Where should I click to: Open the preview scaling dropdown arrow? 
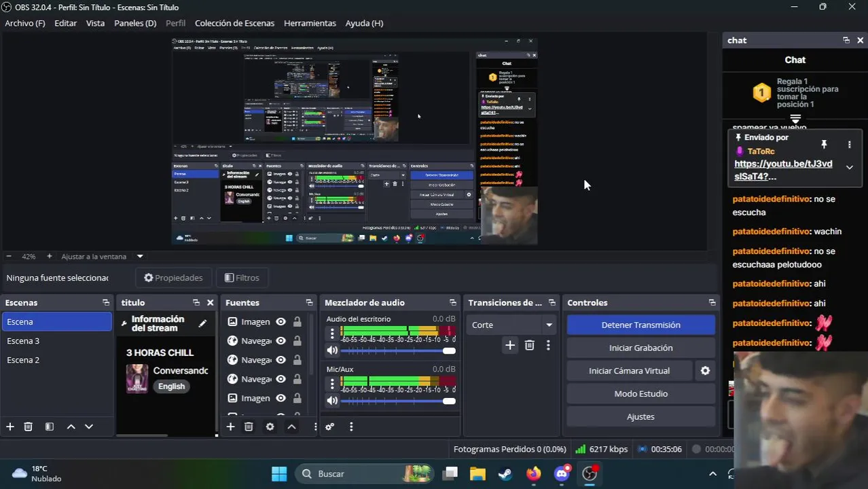(140, 256)
